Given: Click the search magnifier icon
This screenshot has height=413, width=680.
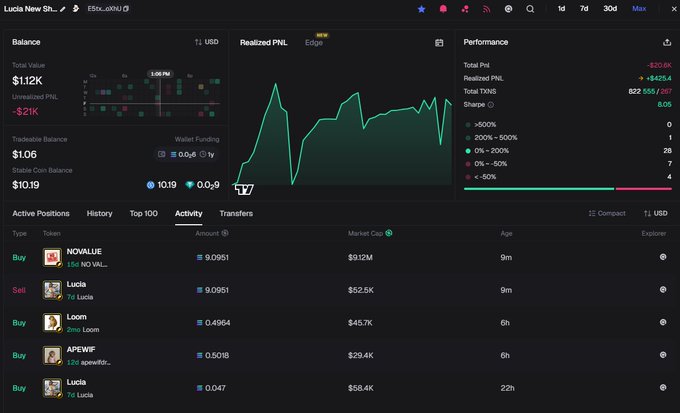Looking at the screenshot, I should click(530, 9).
